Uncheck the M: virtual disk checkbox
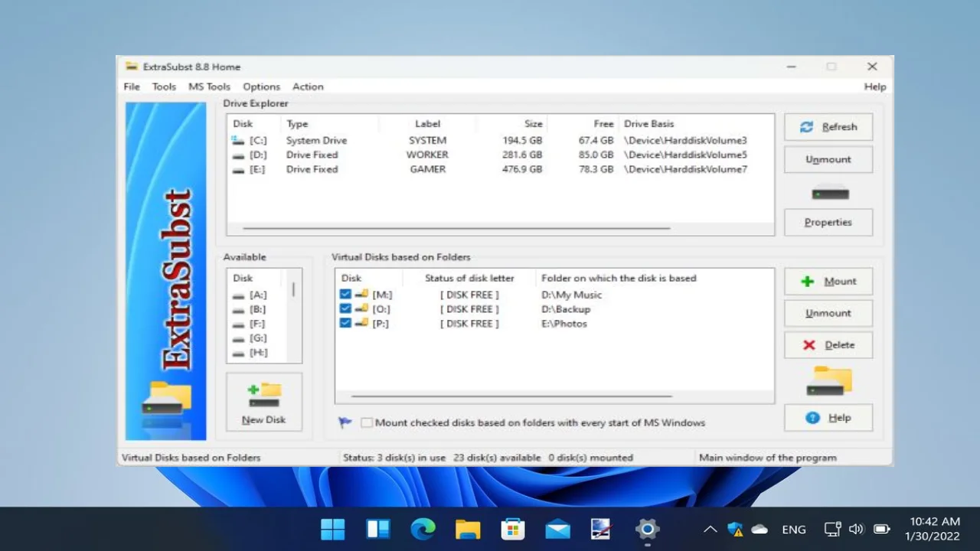Screen dimensions: 980x551 click(x=345, y=295)
